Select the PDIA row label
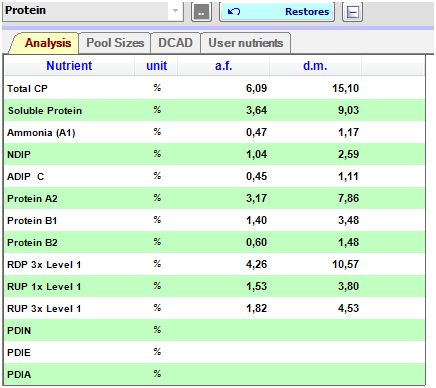 click(19, 375)
